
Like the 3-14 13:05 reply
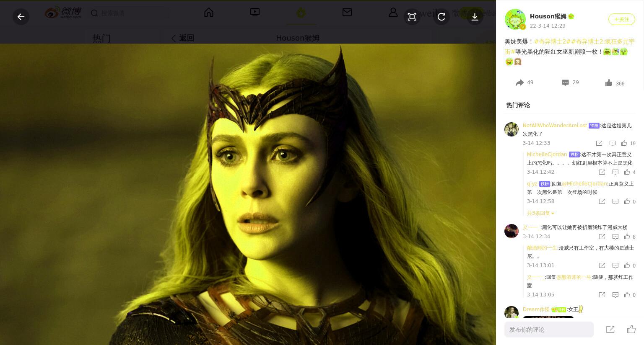pos(630,295)
